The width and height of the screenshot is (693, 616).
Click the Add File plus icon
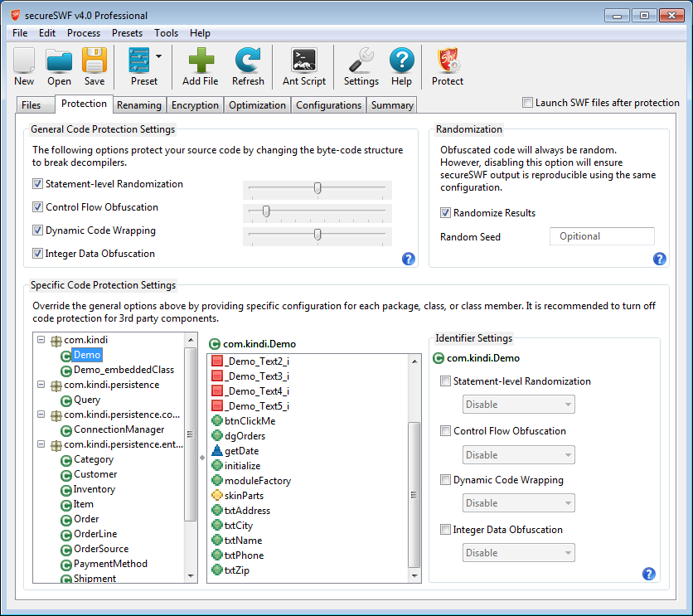tap(201, 63)
